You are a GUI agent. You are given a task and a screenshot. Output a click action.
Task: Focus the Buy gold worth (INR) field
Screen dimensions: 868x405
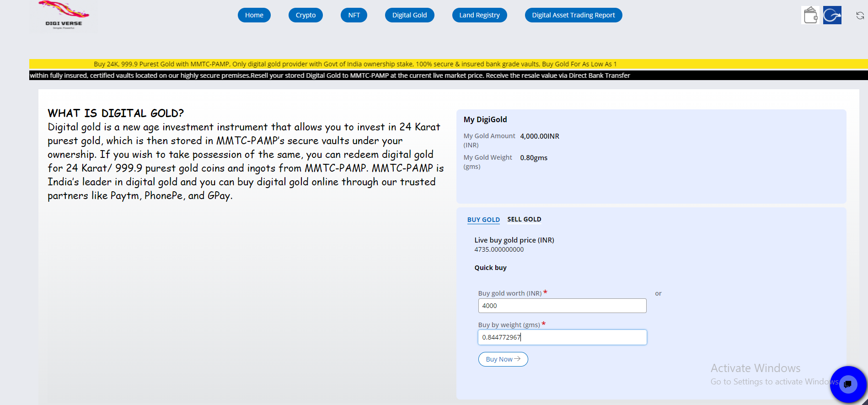click(562, 306)
